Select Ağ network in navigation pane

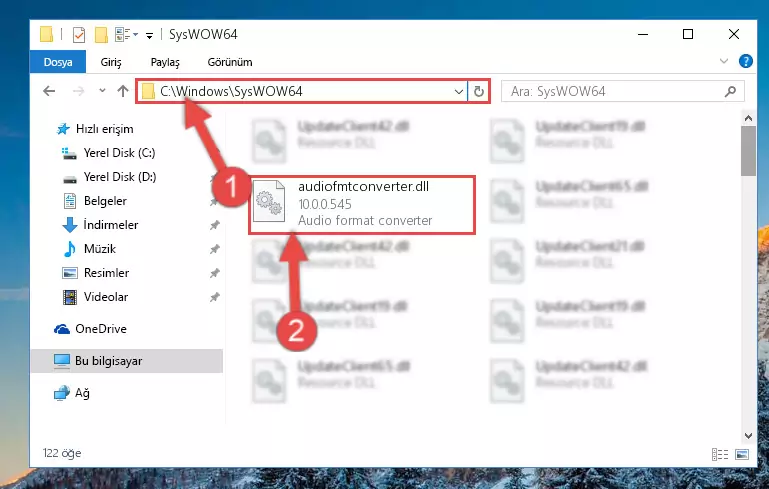click(x=82, y=393)
